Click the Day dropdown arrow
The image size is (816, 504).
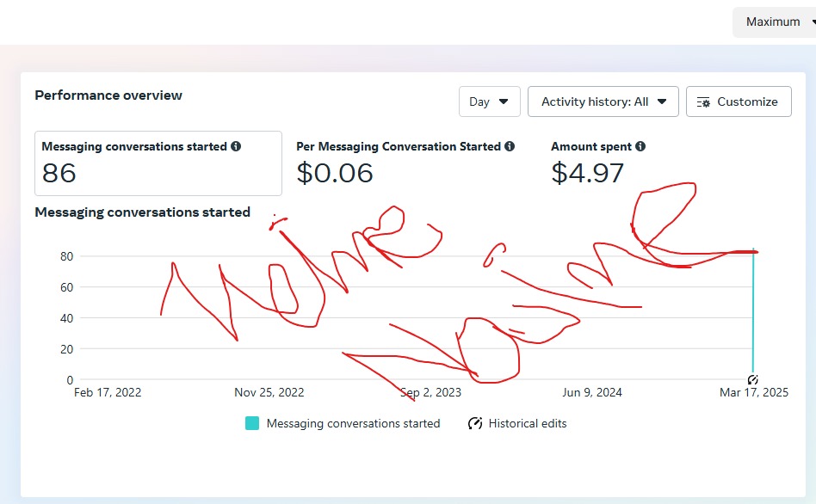(x=504, y=101)
